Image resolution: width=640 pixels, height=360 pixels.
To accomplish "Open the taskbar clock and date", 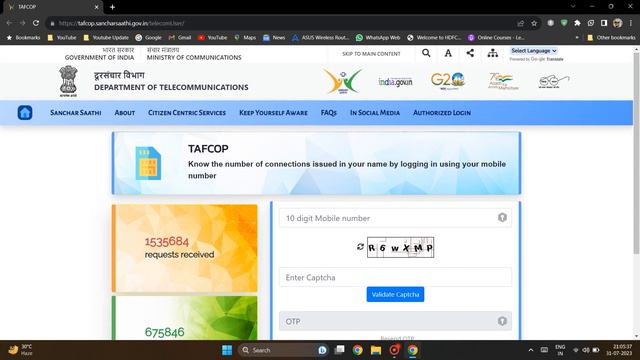I will (x=619, y=350).
